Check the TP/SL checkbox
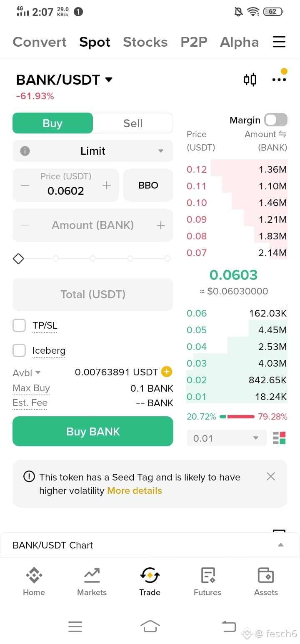This screenshot has width=300, height=644. pos(19,325)
